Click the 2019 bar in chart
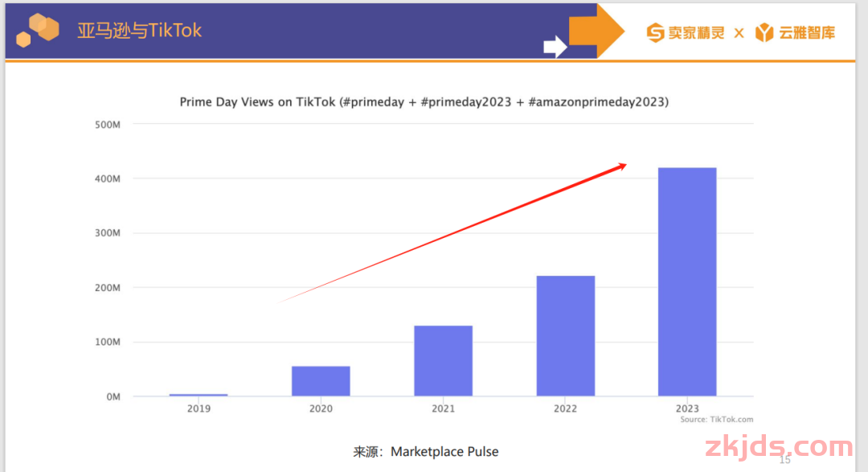The height and width of the screenshot is (472, 868). tap(199, 395)
